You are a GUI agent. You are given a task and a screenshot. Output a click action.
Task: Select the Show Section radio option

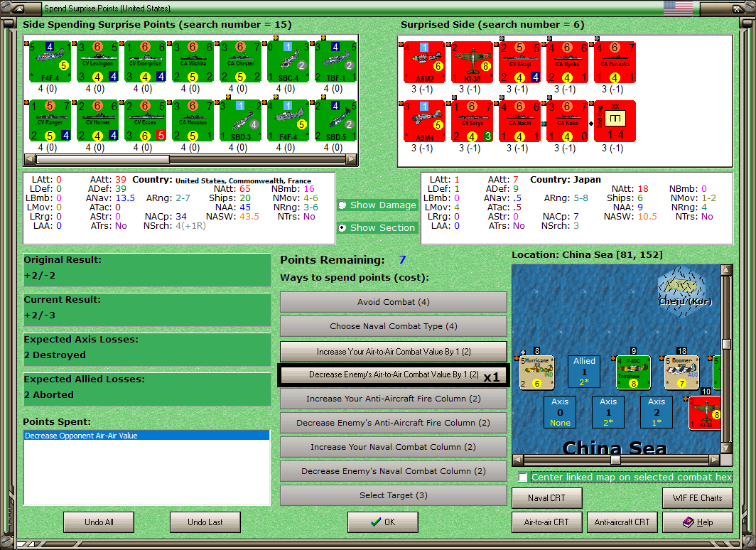342,227
